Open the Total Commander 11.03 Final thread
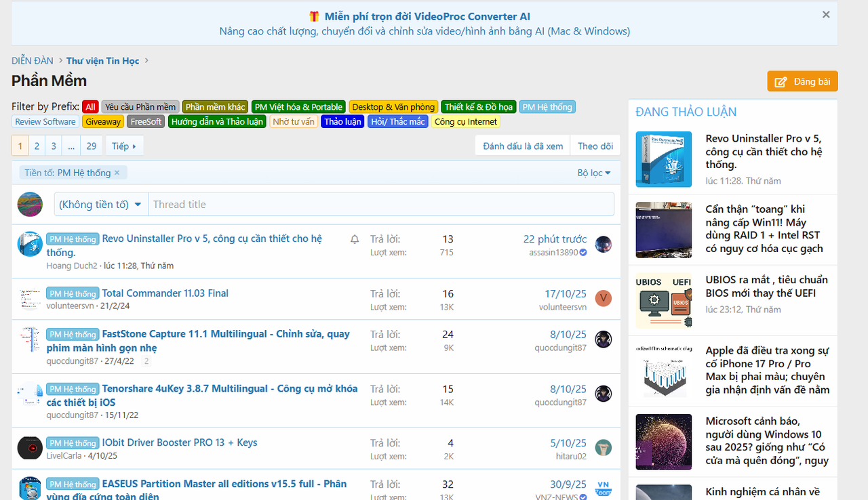This screenshot has height=500, width=868. (165, 293)
